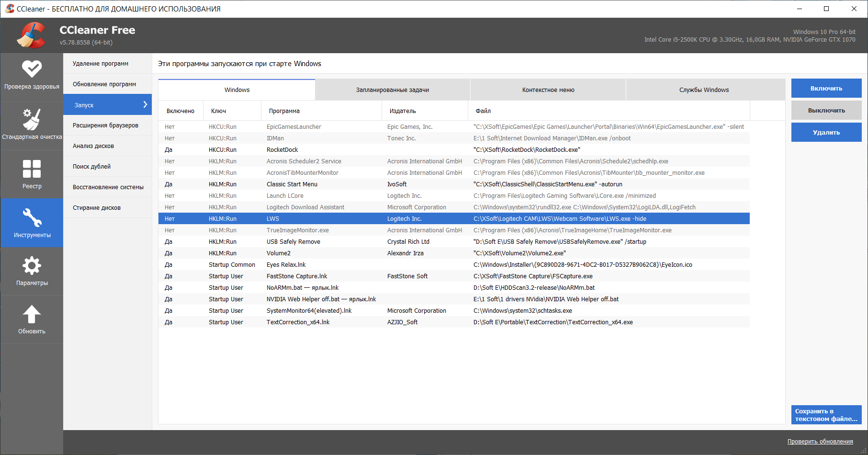The height and width of the screenshot is (455, 868).
Task: Open Удаление программ section
Action: pos(107,64)
